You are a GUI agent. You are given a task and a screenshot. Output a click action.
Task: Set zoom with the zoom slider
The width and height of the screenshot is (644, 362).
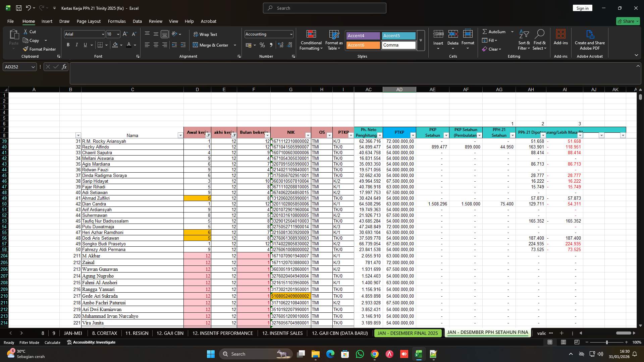pyautogui.click(x=606, y=342)
